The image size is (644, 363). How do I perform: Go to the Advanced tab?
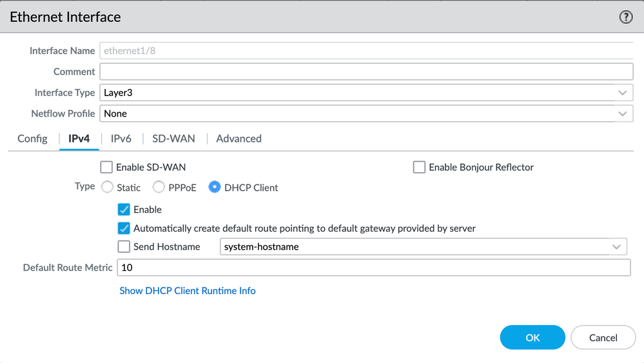click(239, 139)
